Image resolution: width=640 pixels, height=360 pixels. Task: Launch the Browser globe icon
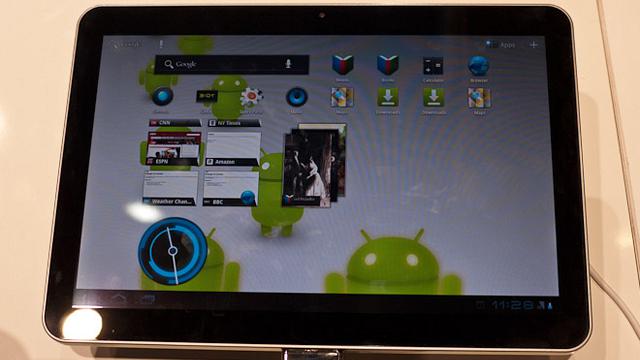(x=478, y=65)
